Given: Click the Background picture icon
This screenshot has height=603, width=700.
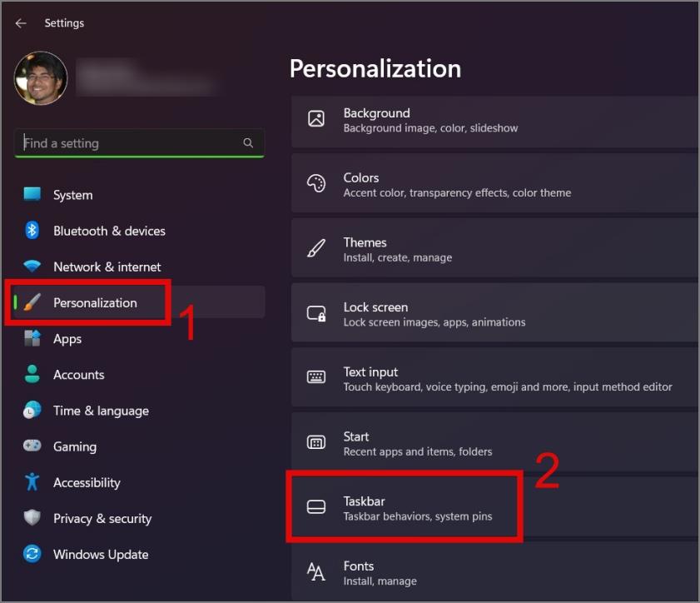Looking at the screenshot, I should click(316, 118).
